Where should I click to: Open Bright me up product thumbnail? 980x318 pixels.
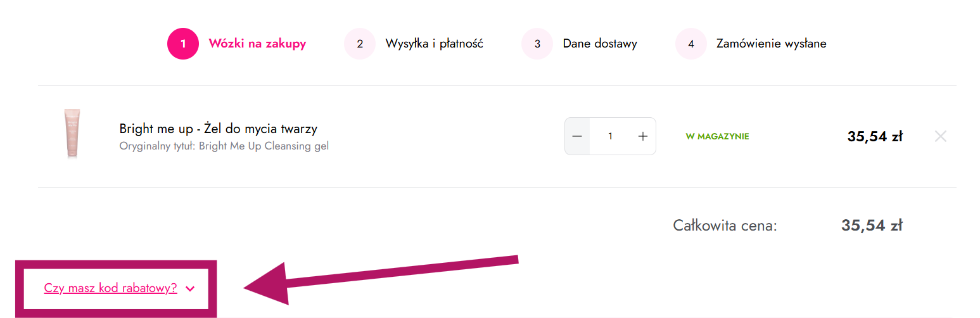point(72,133)
